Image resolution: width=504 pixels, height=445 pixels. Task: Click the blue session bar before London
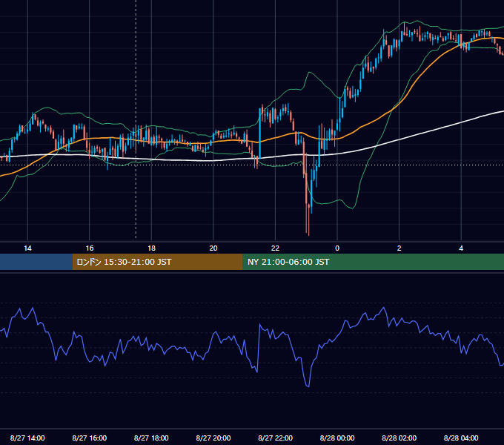(36, 262)
